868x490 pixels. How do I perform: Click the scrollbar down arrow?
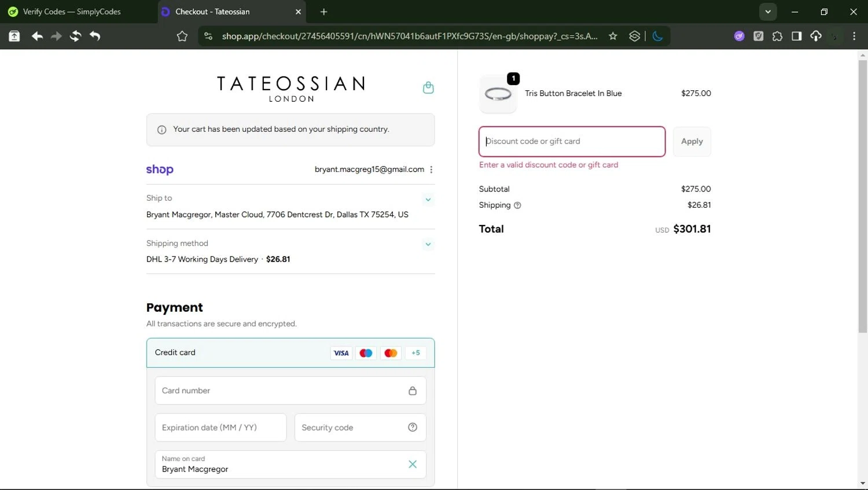(863, 483)
